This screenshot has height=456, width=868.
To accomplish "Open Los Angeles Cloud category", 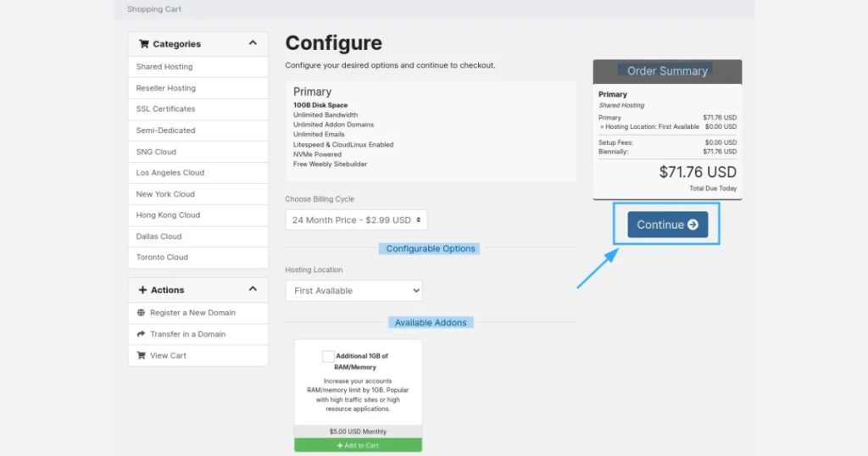I will pos(170,173).
